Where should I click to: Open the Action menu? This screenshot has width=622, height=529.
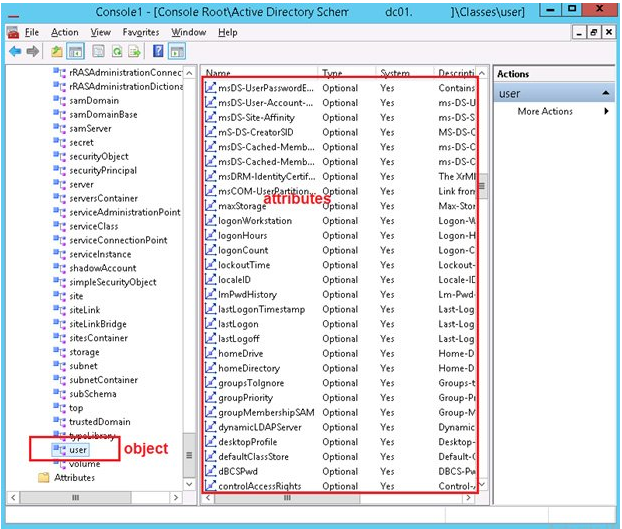65,32
